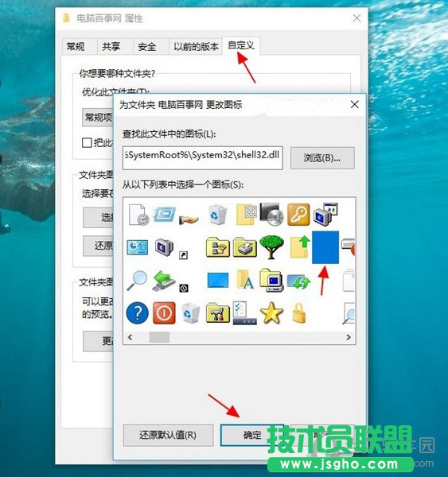Click the icon list left scroll arrow
448x477 pixels.
point(130,337)
